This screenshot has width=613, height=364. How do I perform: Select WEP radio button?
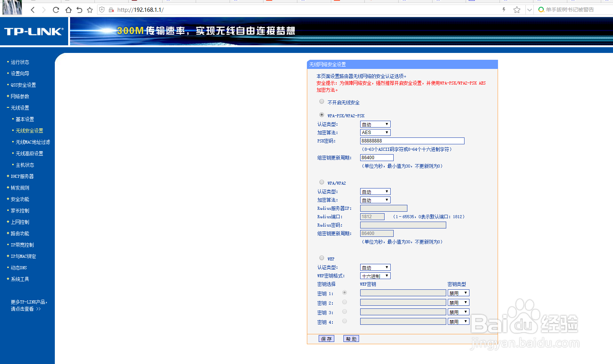[x=322, y=258]
